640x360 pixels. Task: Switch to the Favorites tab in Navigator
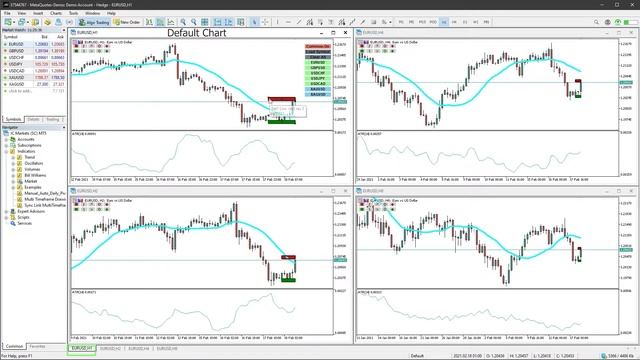(38, 346)
